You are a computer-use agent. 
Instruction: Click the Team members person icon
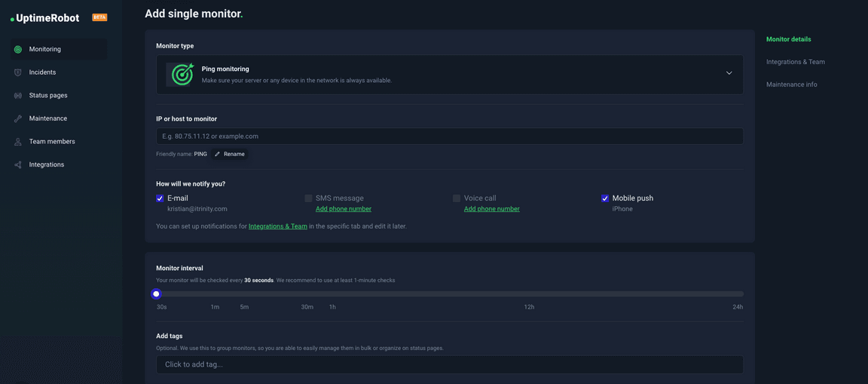(18, 142)
